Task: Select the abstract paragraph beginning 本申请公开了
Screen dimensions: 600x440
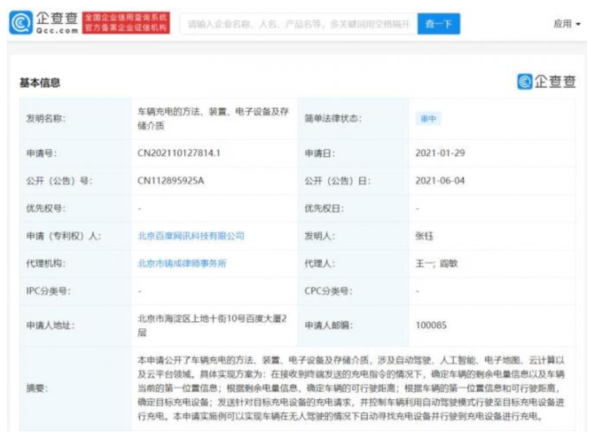Action: pyautogui.click(x=351, y=388)
